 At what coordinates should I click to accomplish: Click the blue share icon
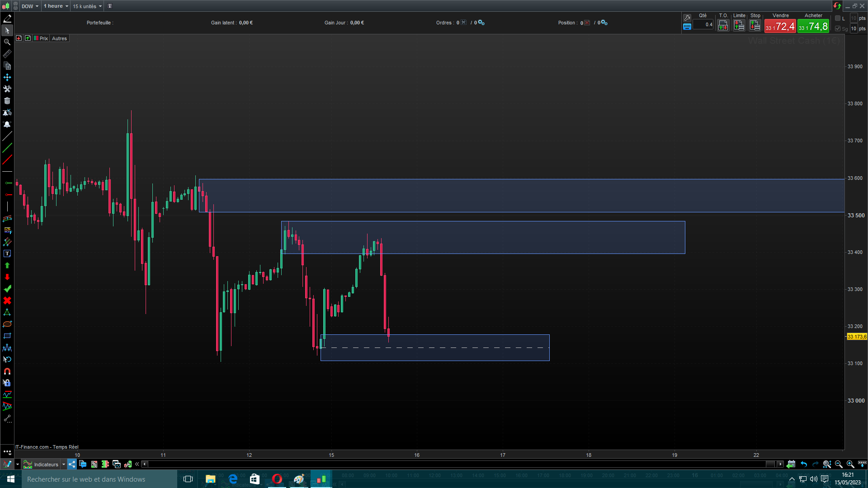(x=72, y=464)
